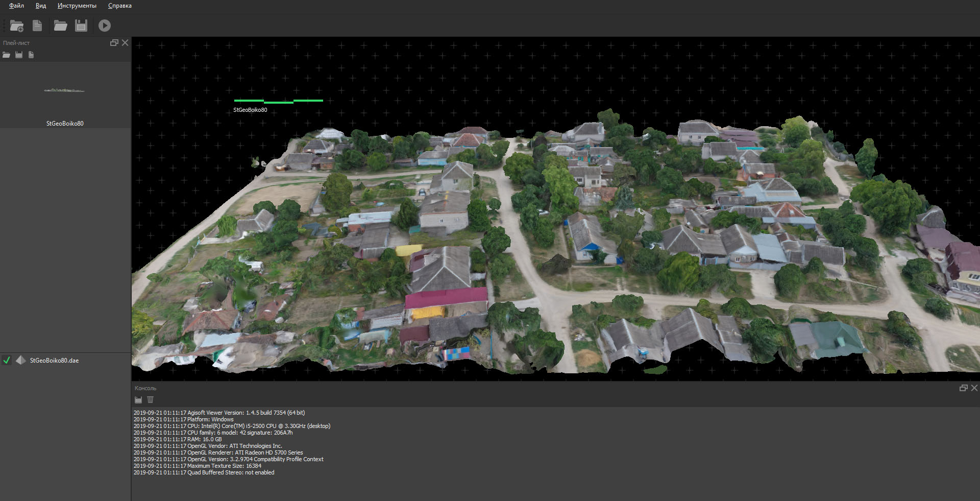
Task: Click the open folder toolbar icon
Action: click(x=60, y=26)
